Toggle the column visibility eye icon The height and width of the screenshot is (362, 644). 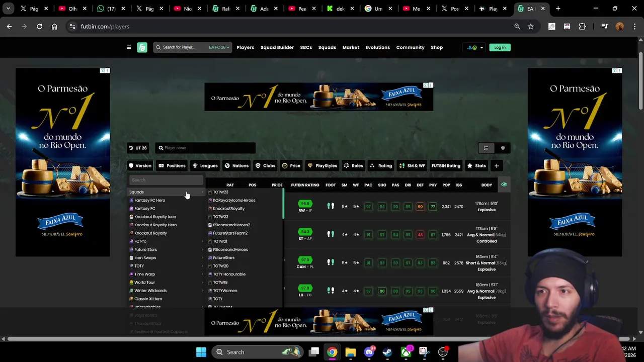[x=504, y=185]
